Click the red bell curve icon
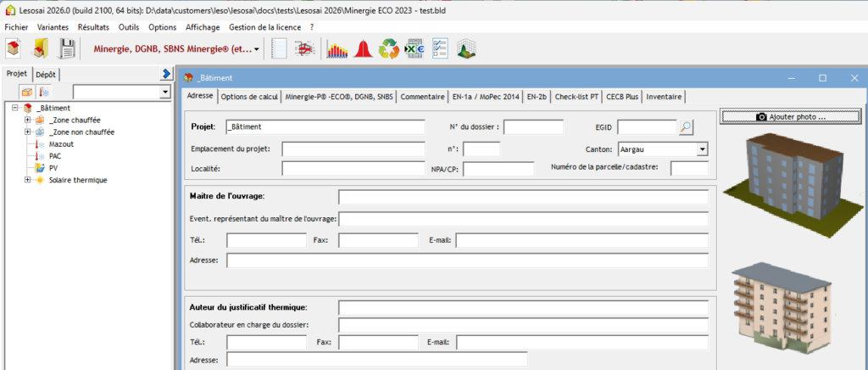The image size is (868, 370). 363,49
